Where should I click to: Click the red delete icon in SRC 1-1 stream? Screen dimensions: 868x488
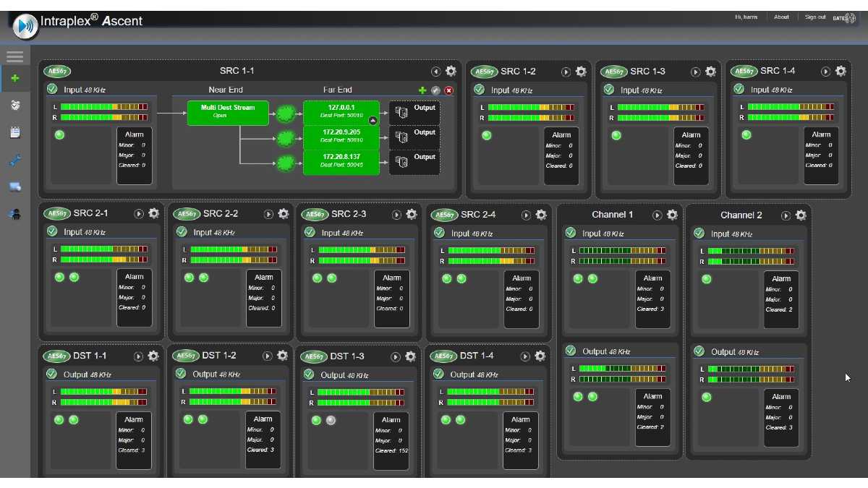coord(448,90)
